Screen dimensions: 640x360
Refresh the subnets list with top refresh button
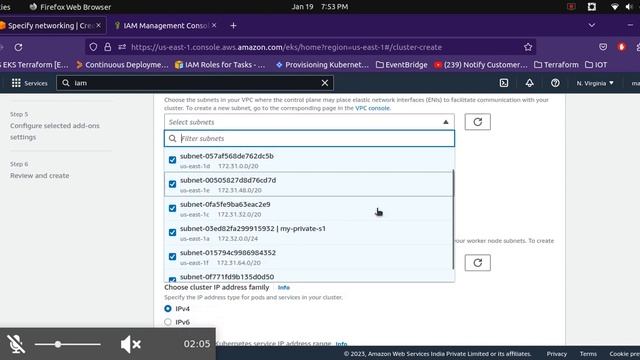click(x=478, y=122)
